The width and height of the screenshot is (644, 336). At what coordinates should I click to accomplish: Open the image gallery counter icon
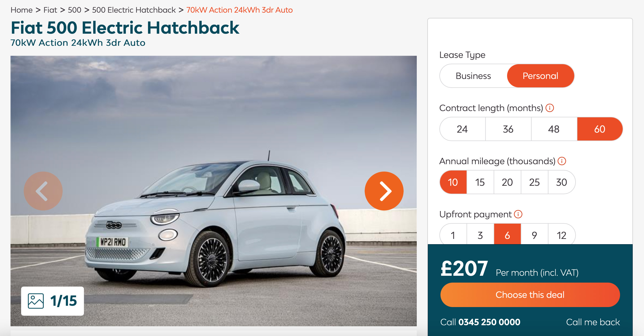[x=36, y=301]
